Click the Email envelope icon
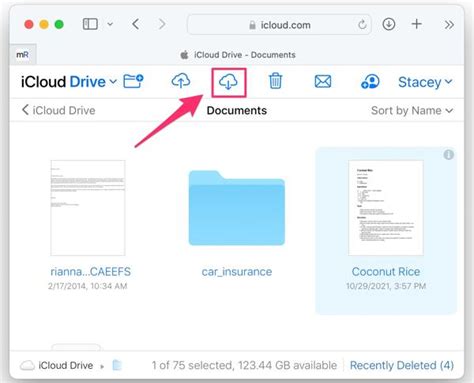This screenshot has height=383, width=474. [323, 81]
